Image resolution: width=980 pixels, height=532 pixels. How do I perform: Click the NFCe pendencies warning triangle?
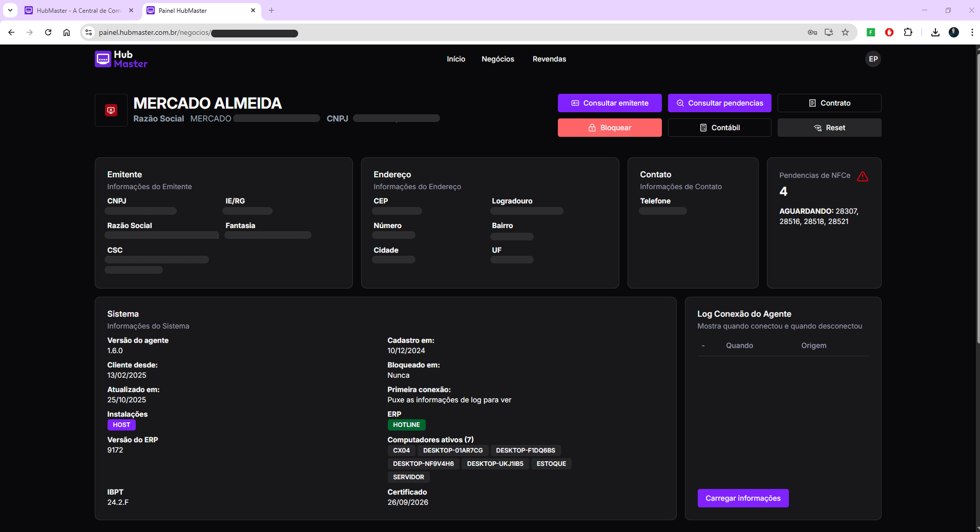(x=863, y=176)
